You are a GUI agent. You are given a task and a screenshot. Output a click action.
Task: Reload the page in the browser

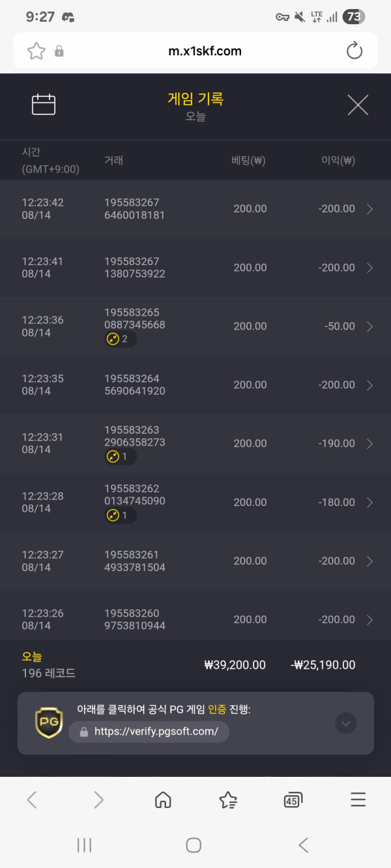[355, 51]
